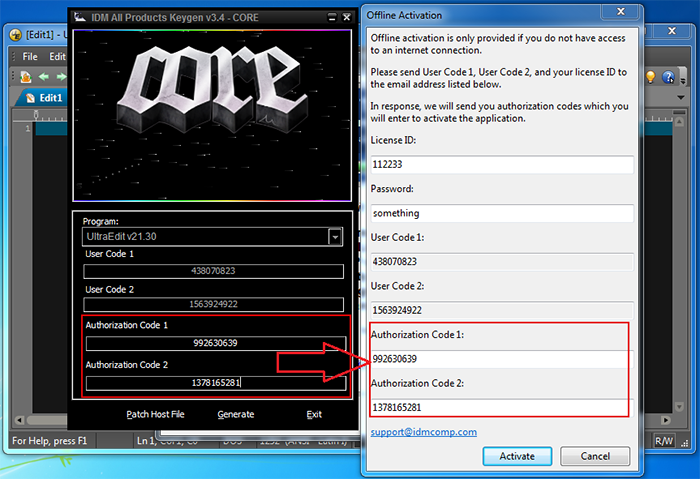Click the User Code 2 field in keygen

click(213, 304)
